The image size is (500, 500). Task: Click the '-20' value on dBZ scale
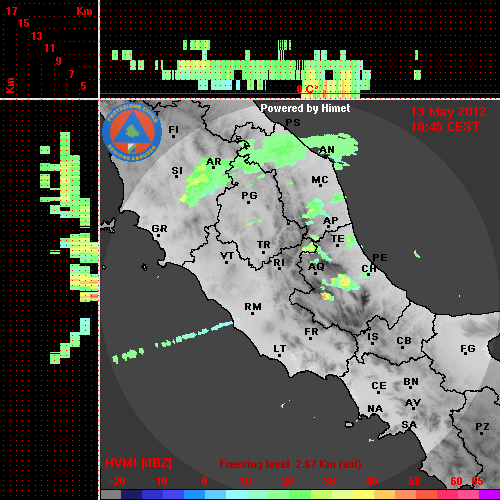tap(117, 481)
